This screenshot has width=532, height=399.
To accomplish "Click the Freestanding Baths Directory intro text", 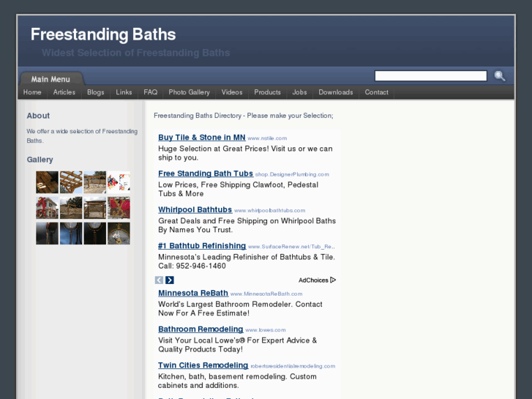I will (x=244, y=116).
